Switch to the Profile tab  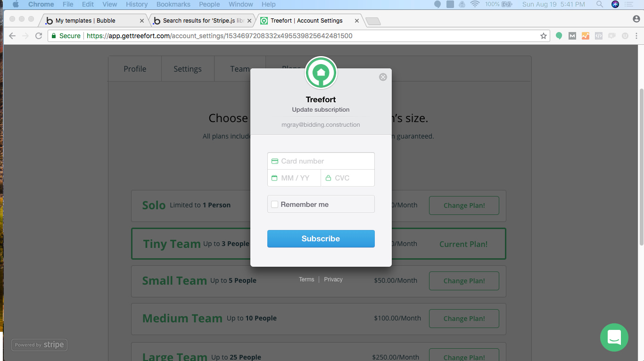pos(135,69)
